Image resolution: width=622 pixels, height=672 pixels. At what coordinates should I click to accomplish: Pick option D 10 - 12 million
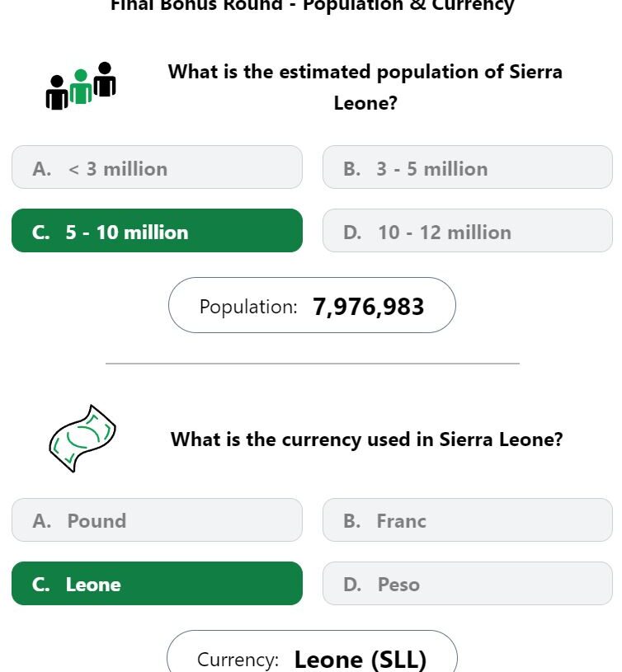coord(467,231)
